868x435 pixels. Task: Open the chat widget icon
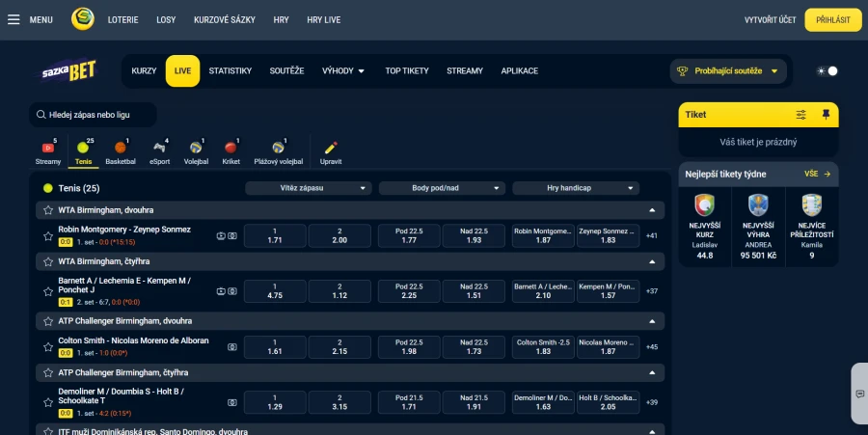click(x=859, y=394)
